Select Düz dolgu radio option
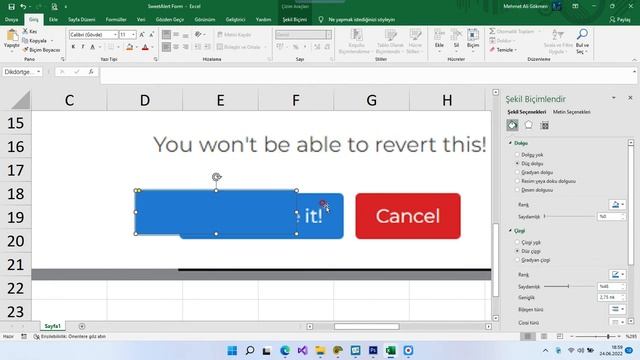Screen dimensions: 640x360 [x=518, y=163]
